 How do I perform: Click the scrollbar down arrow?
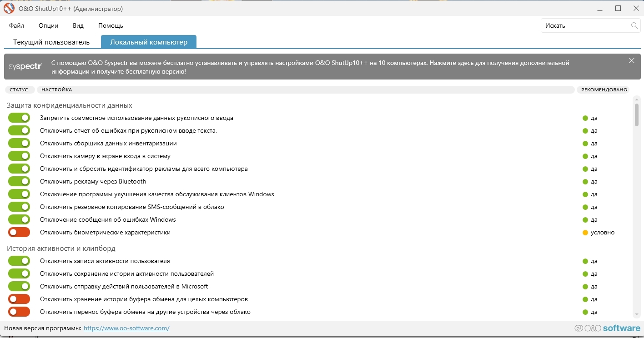[637, 315]
